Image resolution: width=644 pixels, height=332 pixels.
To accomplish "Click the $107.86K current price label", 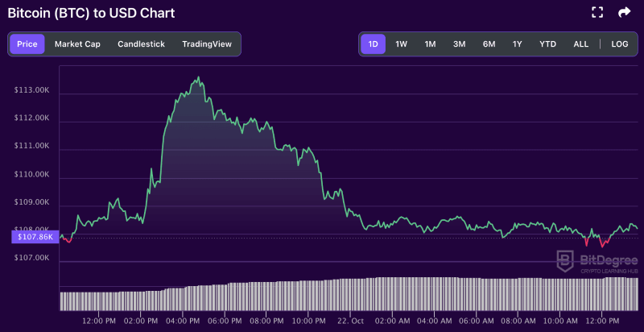I will 34,237.
